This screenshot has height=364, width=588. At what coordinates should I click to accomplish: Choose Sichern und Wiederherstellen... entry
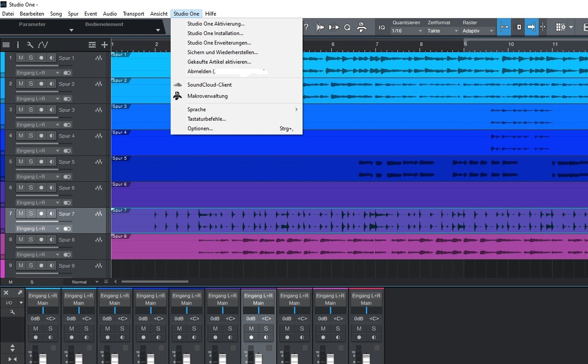tap(223, 52)
